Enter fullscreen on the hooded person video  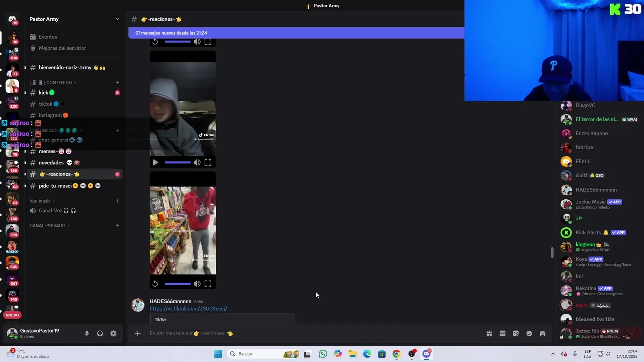click(x=208, y=162)
